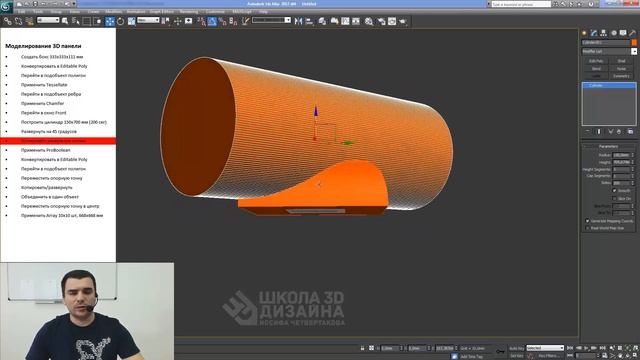
Task: Open the Selected key target dropdown
Action: coord(545,348)
